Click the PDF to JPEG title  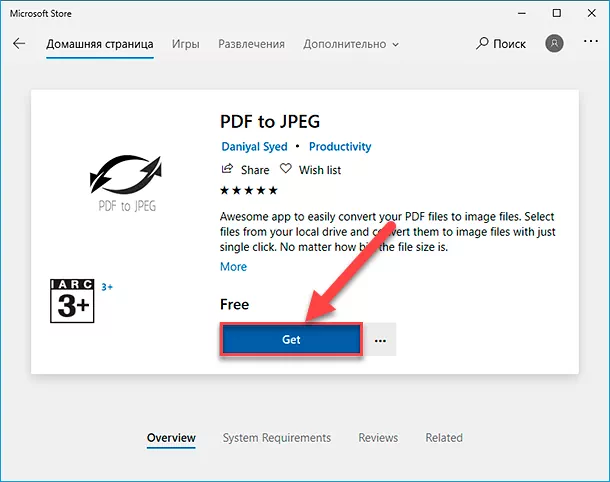270,121
